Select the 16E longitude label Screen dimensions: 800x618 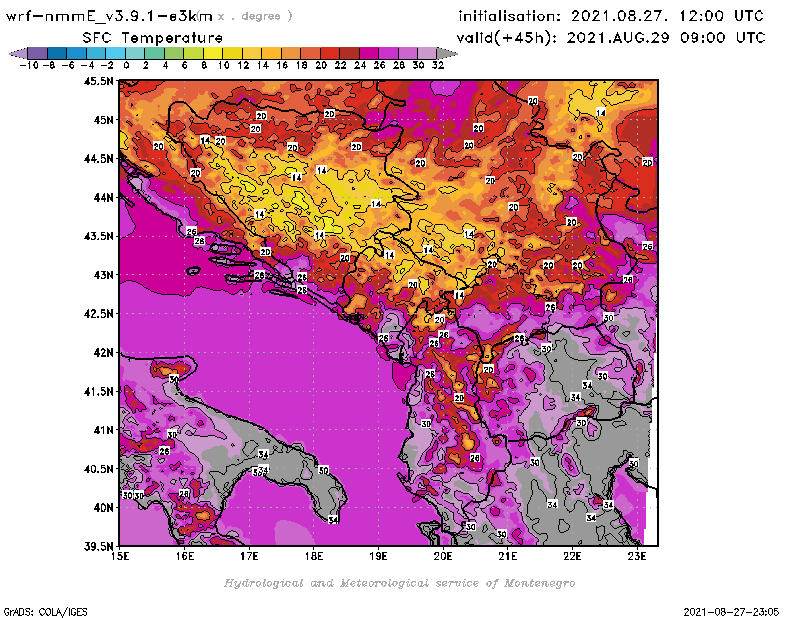(185, 556)
